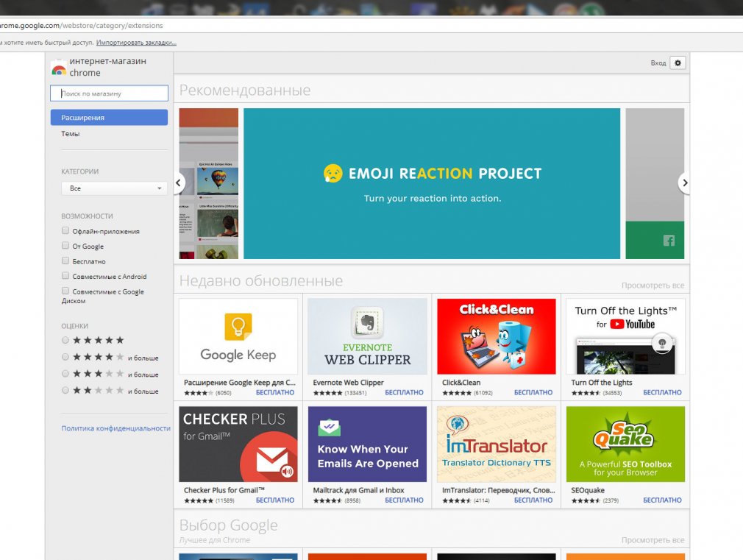Choose the four stars 'и больше' rating

(x=65, y=357)
